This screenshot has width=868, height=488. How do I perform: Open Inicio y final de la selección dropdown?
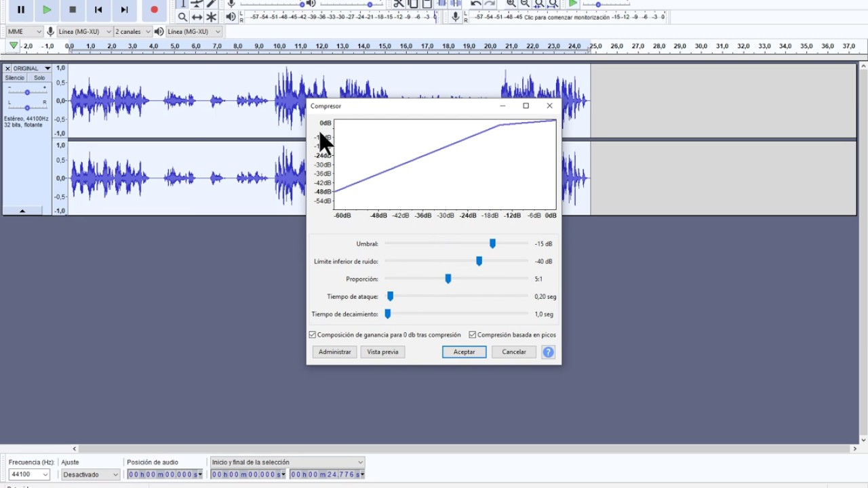(x=288, y=462)
